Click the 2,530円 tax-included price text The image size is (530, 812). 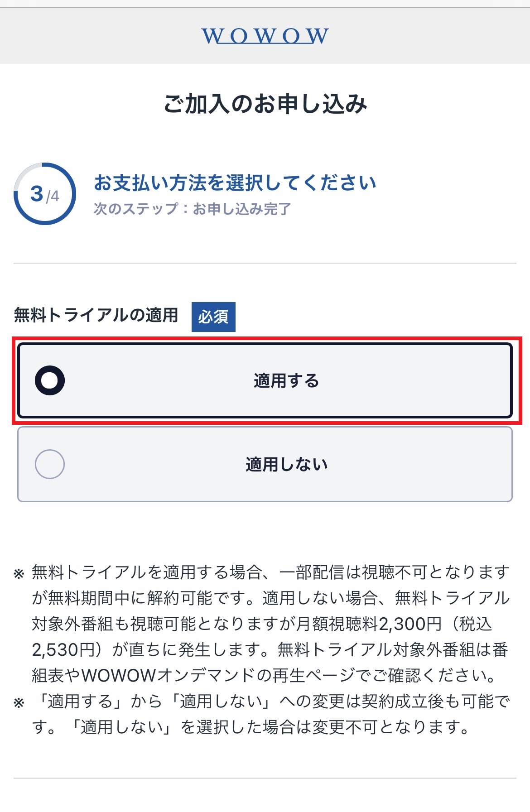tap(63, 650)
